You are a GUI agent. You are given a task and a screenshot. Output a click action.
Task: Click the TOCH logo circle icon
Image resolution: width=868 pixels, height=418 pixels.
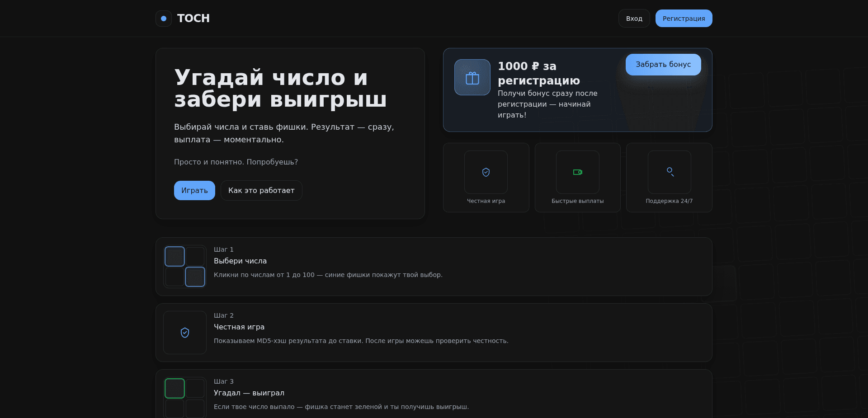click(x=164, y=19)
